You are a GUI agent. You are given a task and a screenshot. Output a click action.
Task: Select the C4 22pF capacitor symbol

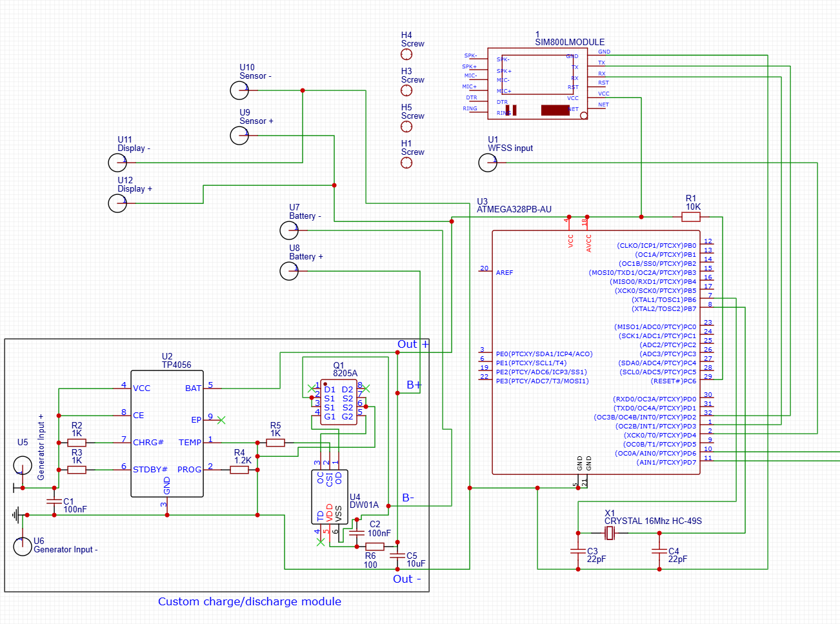pos(659,551)
